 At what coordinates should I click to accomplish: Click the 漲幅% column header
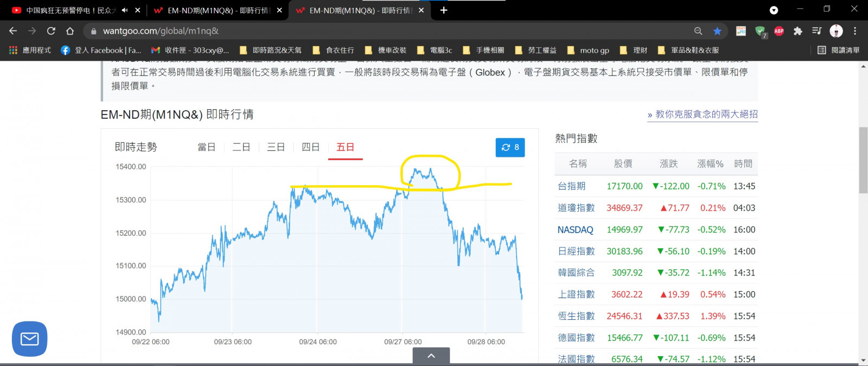pos(710,163)
